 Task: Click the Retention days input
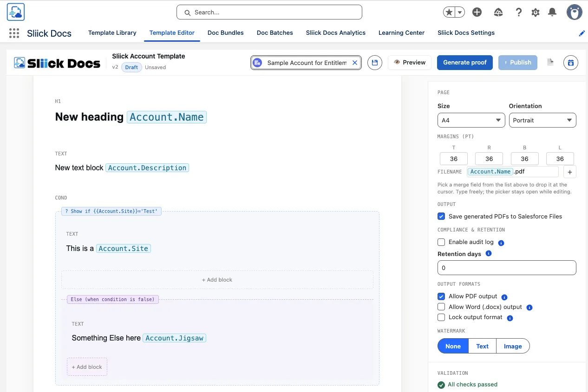coord(507,268)
